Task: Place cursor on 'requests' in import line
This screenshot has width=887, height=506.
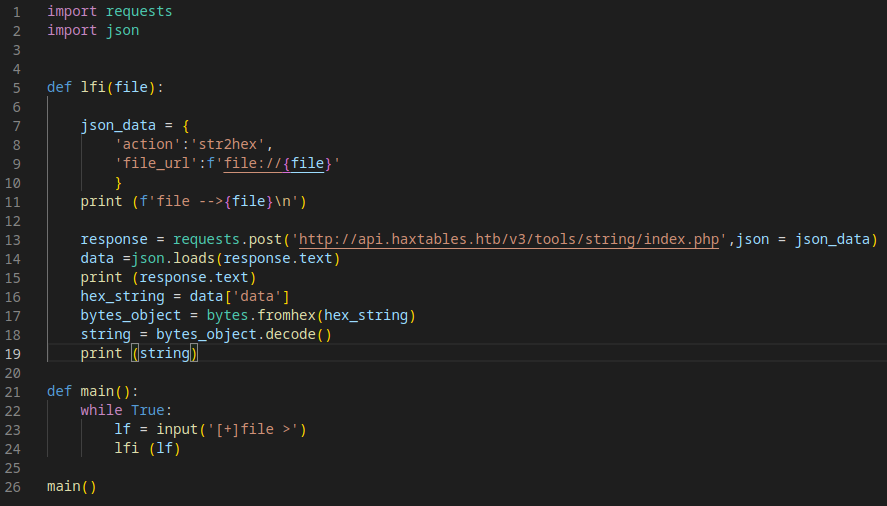Action: coord(139,11)
